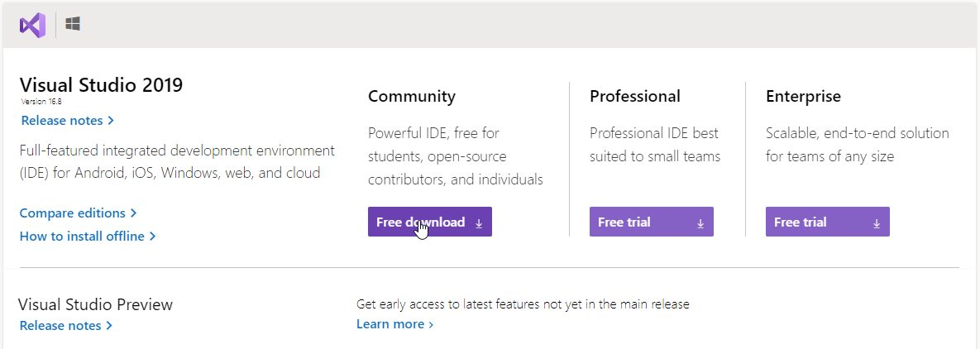Screen dimensions: 980x349
Task: Open the How to install offline link
Action: (x=82, y=237)
